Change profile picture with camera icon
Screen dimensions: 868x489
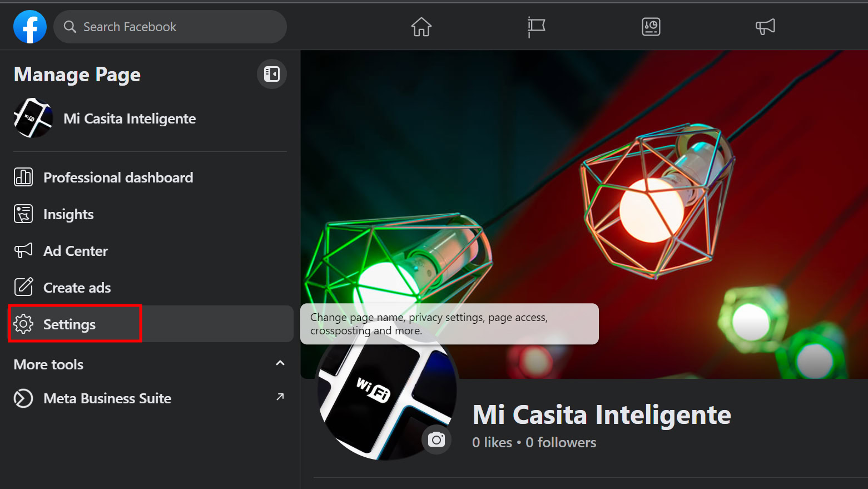[x=437, y=440]
